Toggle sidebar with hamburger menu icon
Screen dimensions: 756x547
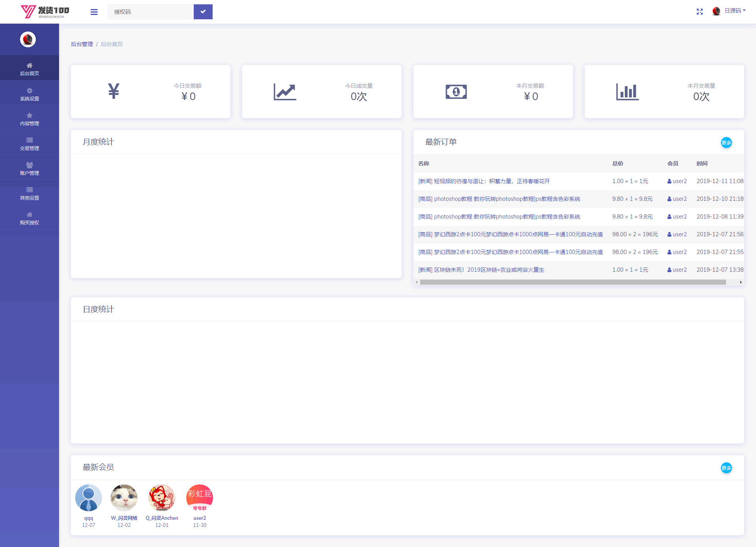pos(94,12)
